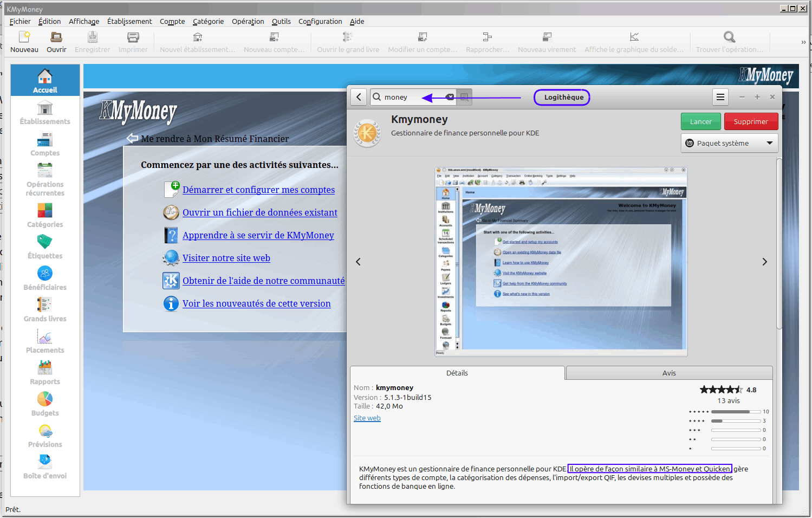Open the hamburger menu in Logithèque
The image size is (812, 518).
720,97
